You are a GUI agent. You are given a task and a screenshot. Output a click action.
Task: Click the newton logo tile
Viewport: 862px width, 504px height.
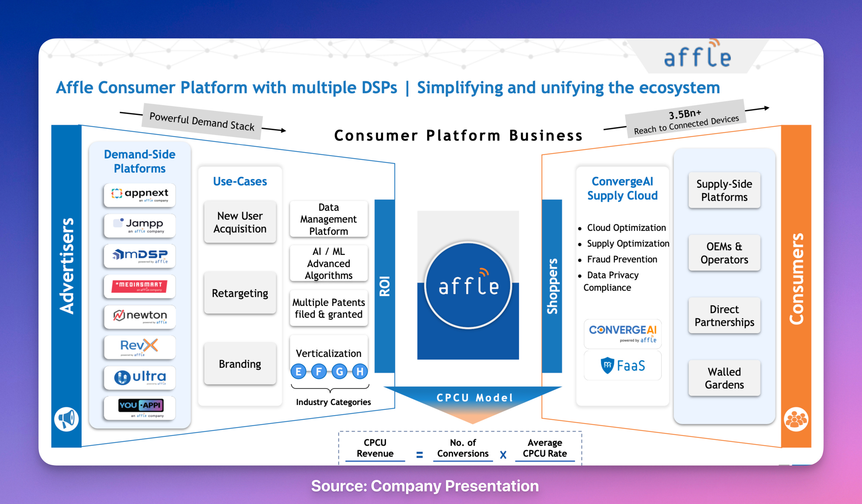click(140, 317)
